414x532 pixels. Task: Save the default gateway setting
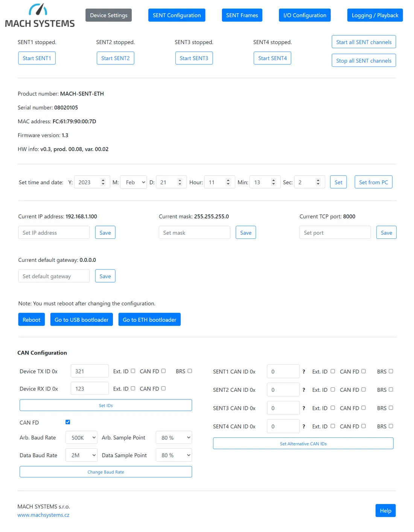click(105, 276)
